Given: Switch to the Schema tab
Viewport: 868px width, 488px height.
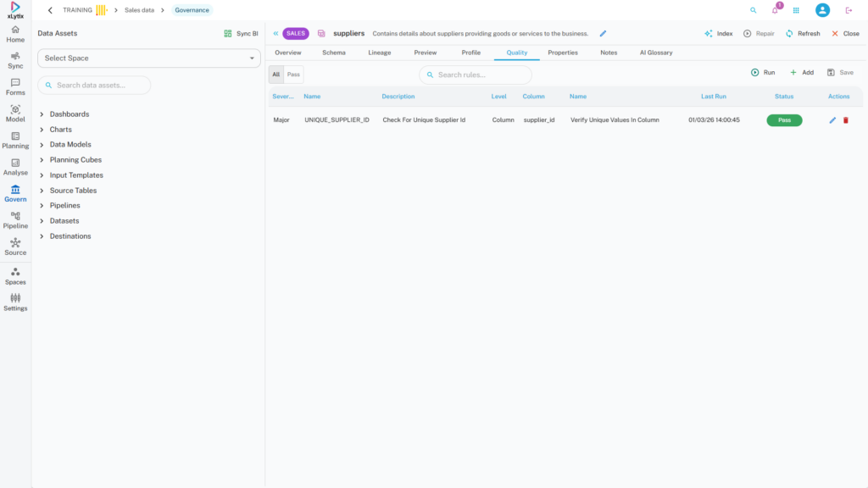Looking at the screenshot, I should (333, 53).
